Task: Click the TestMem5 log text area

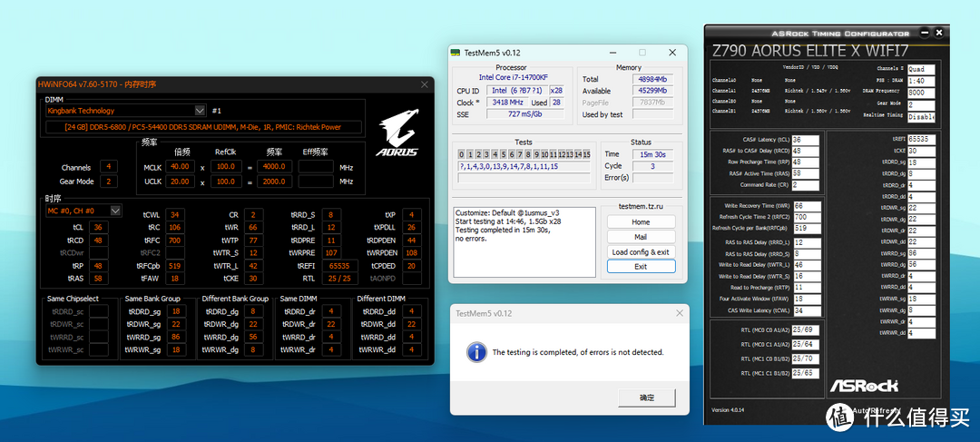Action: [524, 241]
